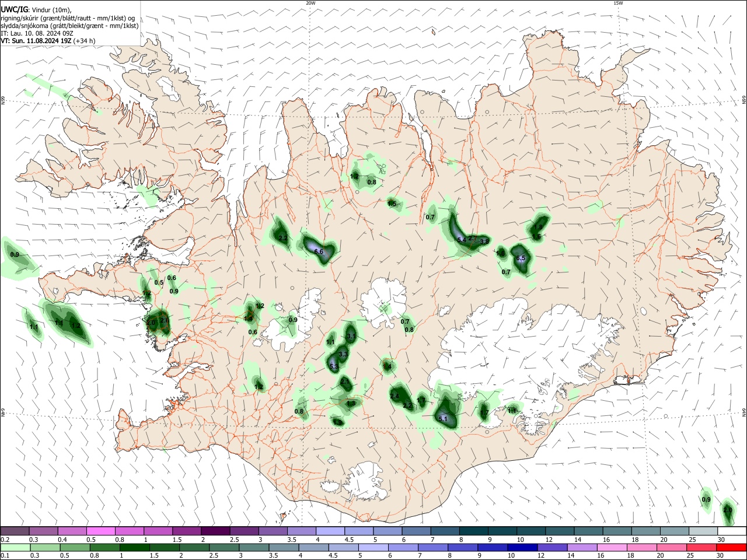Click the 'slydda/snjókoma' legend description line
747x560 pixels.
[x=69, y=26]
